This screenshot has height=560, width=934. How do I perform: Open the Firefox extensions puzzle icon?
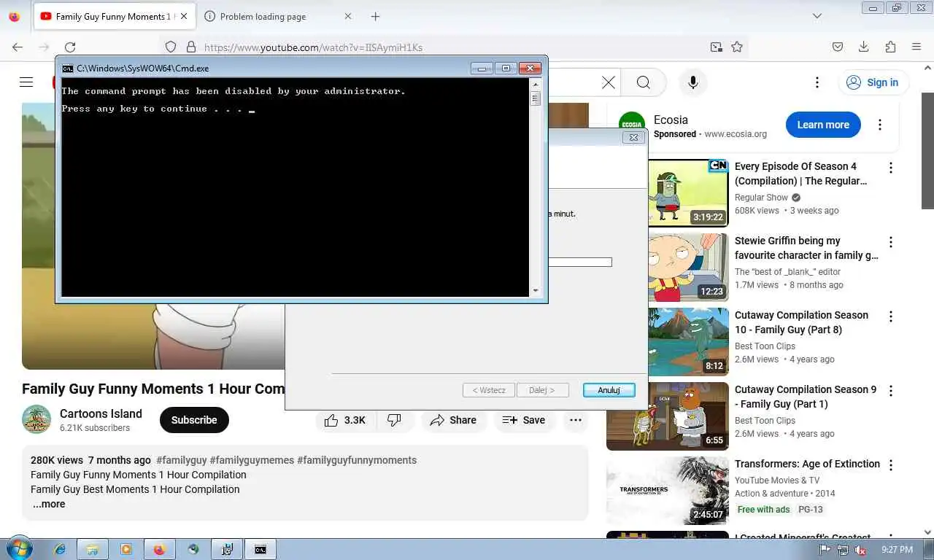890,47
